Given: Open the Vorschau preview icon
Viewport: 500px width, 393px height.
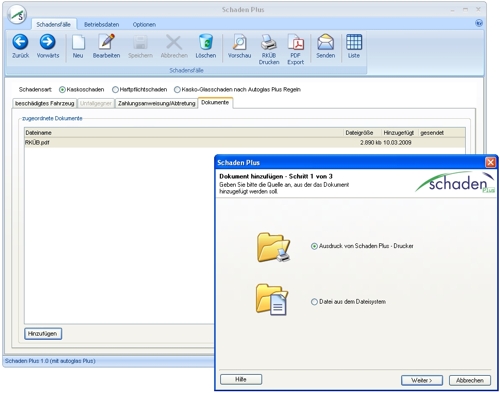Looking at the screenshot, I should click(x=239, y=42).
